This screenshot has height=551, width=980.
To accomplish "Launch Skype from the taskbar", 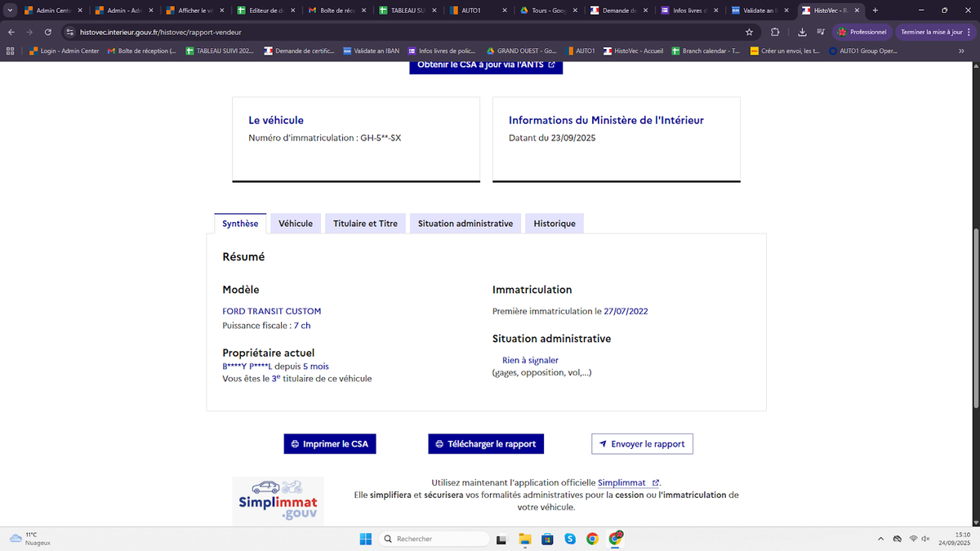I will coord(570,539).
